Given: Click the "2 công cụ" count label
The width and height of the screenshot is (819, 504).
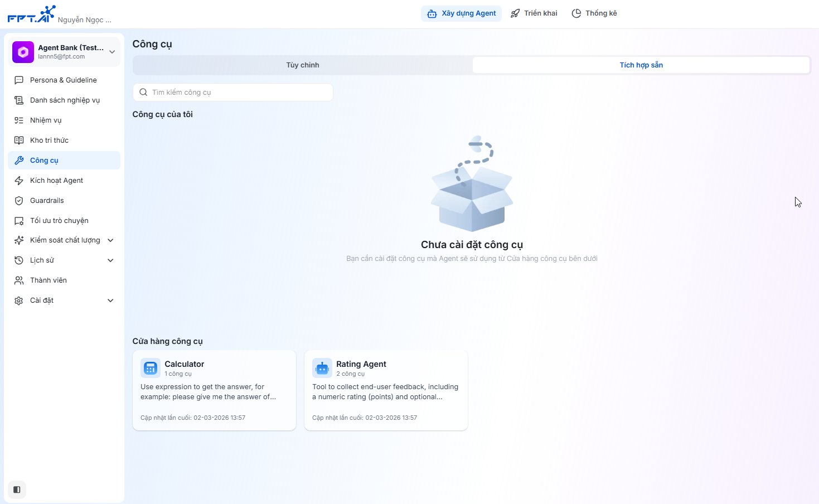Looking at the screenshot, I should pyautogui.click(x=350, y=374).
